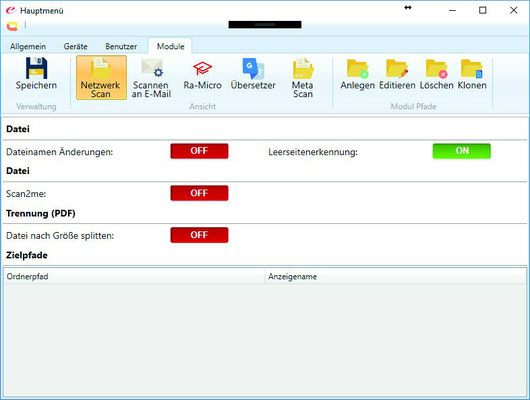The image size is (530, 400).
Task: Click the Anlegen folder icon
Action: (x=357, y=69)
